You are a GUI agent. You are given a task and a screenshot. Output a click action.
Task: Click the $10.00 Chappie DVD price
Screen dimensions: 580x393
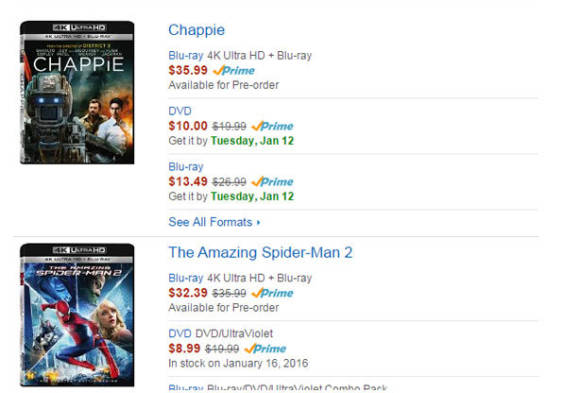tap(188, 126)
